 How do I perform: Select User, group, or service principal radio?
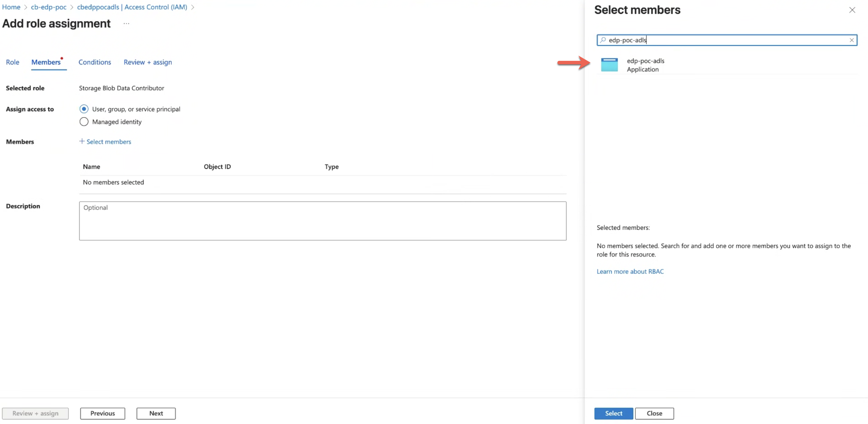pos(84,109)
